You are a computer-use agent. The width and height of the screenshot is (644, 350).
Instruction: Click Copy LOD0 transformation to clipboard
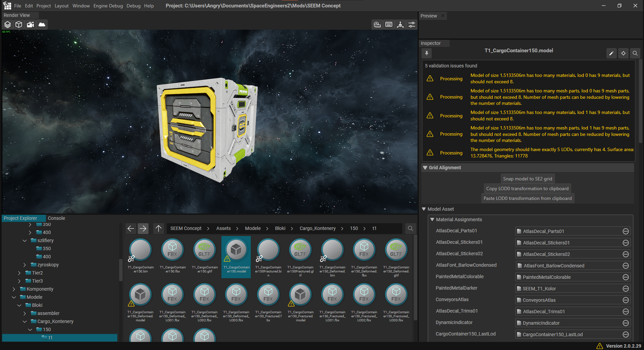(527, 188)
